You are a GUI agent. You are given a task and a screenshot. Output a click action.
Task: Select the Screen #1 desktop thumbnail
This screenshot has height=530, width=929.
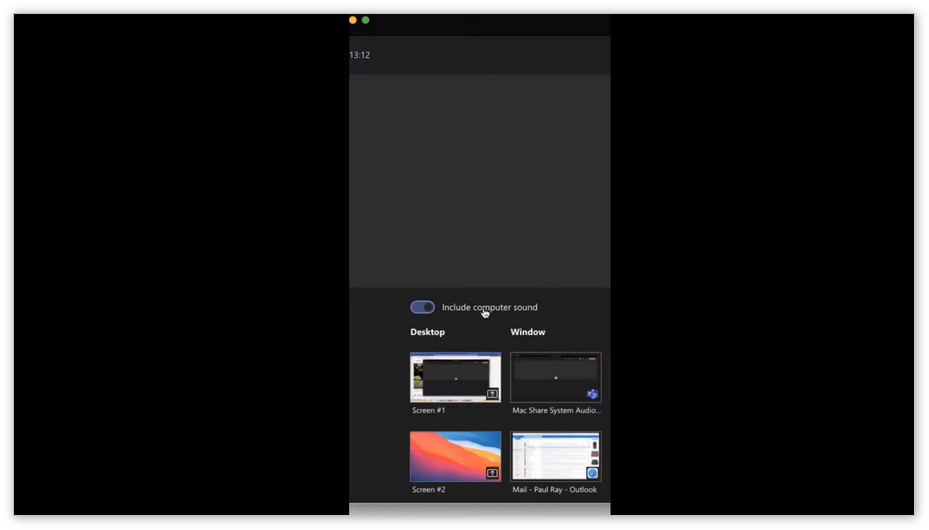[455, 377]
